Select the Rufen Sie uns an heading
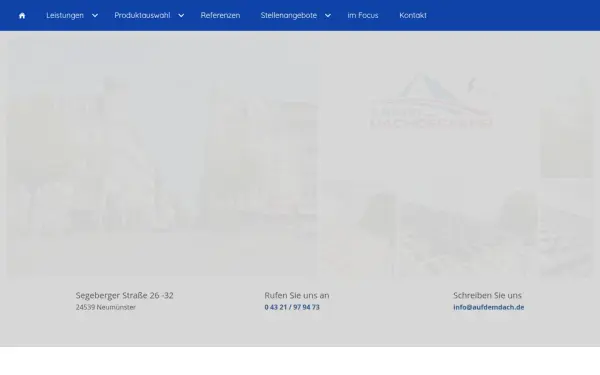Image resolution: width=600 pixels, height=375 pixels. click(x=297, y=295)
